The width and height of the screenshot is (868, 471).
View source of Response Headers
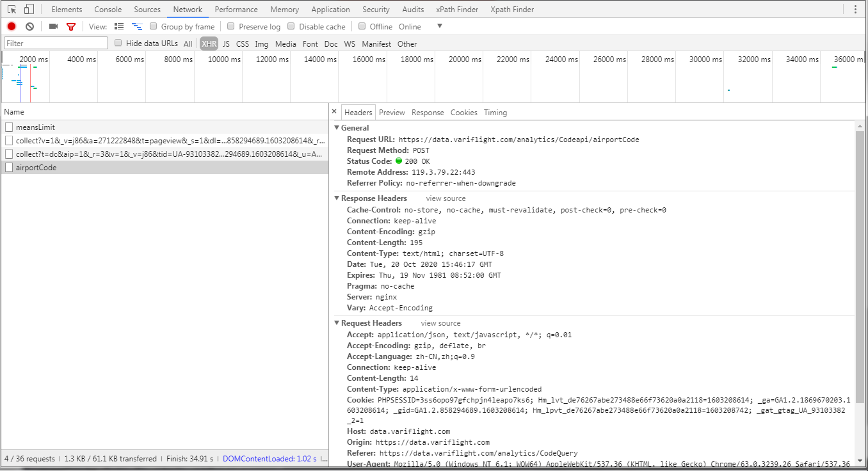446,198
